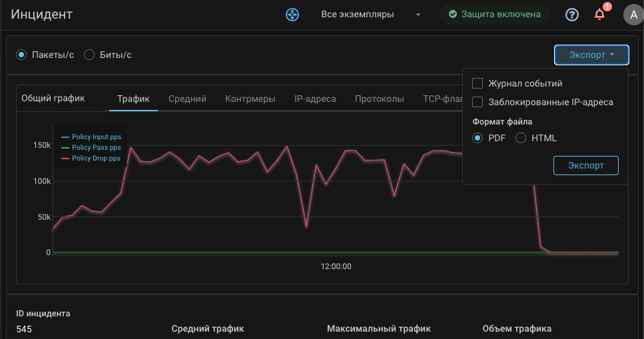Image resolution: width=644 pixels, height=339 pixels.
Task: Choose HTML file format
Action: (521, 138)
